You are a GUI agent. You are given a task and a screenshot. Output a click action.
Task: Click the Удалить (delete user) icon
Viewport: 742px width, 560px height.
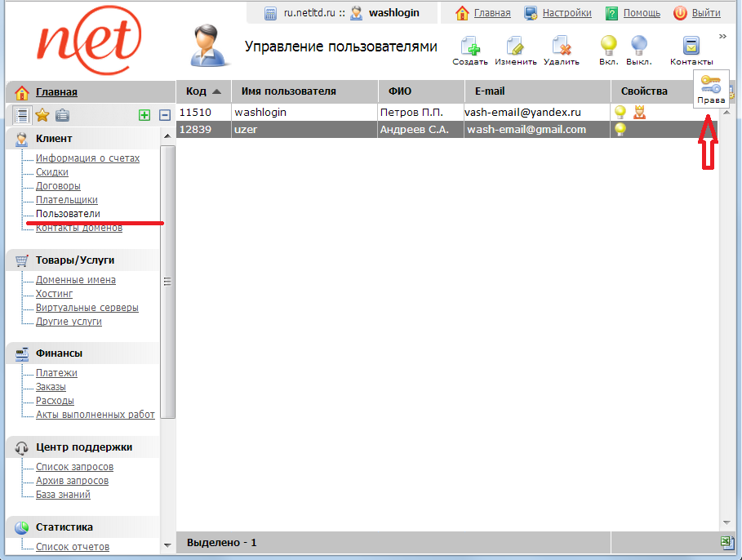[x=561, y=47]
